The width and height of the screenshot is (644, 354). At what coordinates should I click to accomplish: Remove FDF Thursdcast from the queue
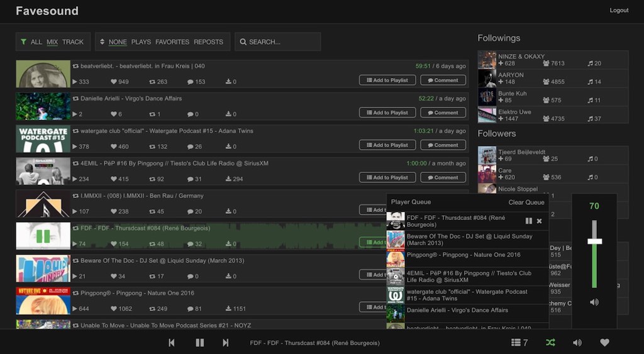point(539,221)
